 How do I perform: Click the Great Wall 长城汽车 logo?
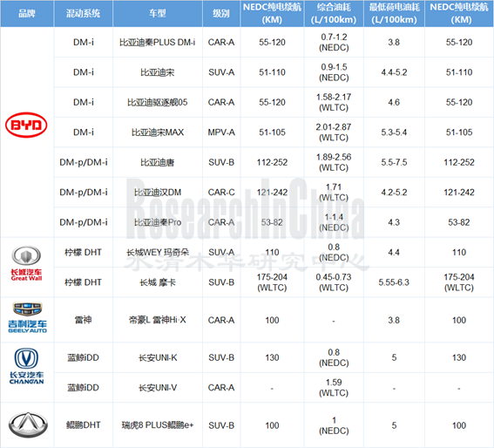pyautogui.click(x=26, y=263)
